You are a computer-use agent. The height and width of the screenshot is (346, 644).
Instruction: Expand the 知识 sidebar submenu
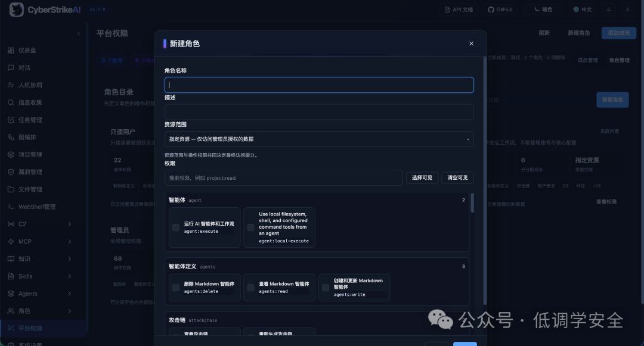click(x=69, y=258)
